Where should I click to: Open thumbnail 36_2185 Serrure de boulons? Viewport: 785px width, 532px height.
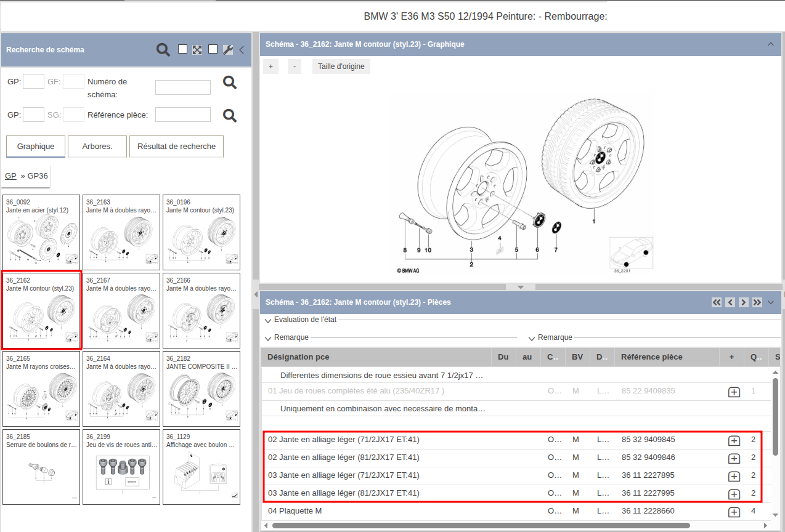[41, 467]
